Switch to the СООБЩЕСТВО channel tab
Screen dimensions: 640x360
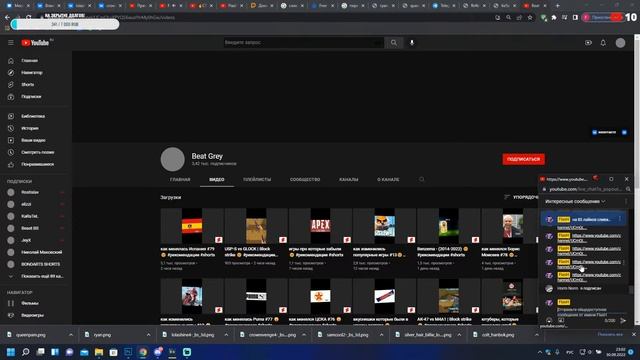click(305, 180)
